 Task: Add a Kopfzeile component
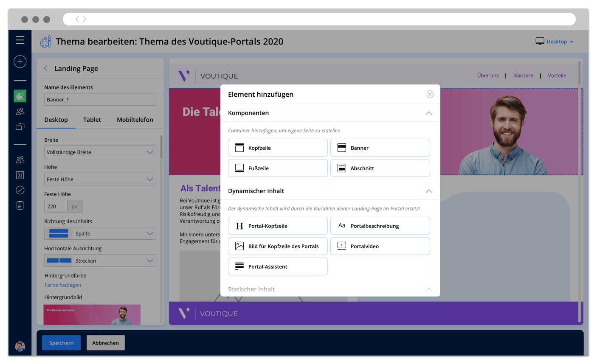pyautogui.click(x=278, y=148)
